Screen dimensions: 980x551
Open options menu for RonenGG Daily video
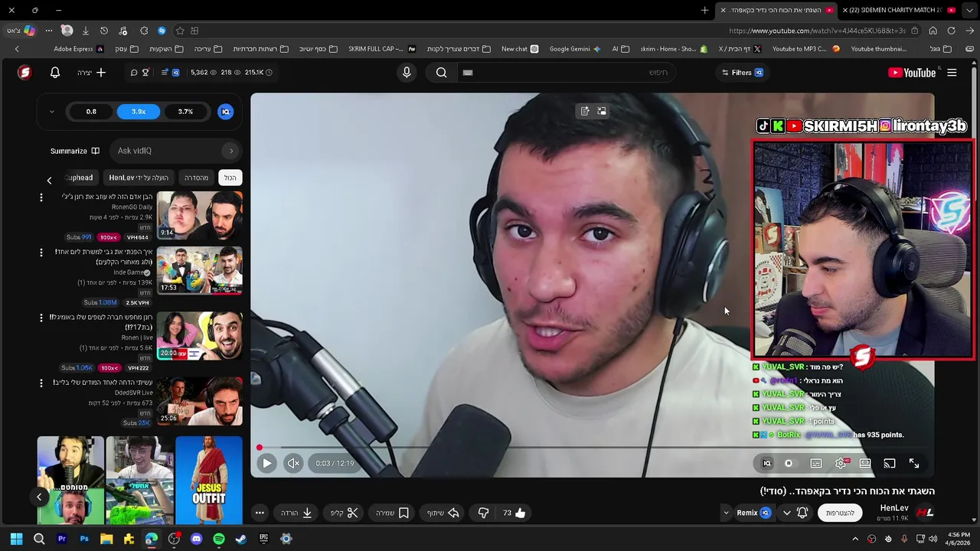(x=41, y=198)
